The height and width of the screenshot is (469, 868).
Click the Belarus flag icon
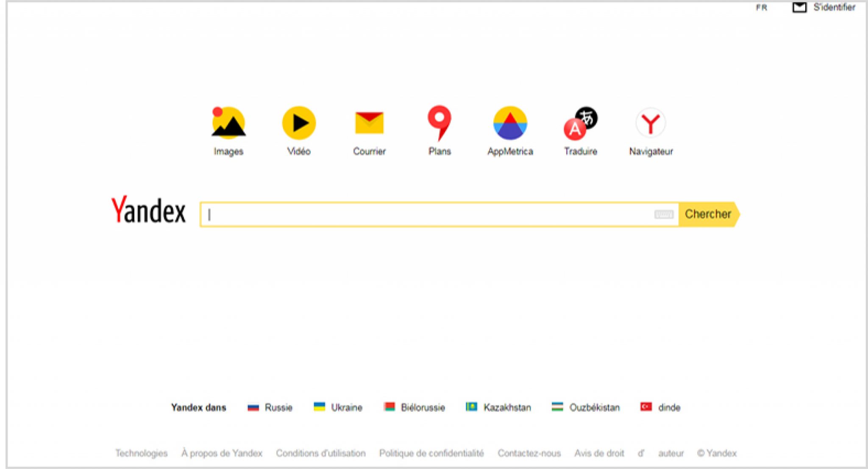coord(389,407)
